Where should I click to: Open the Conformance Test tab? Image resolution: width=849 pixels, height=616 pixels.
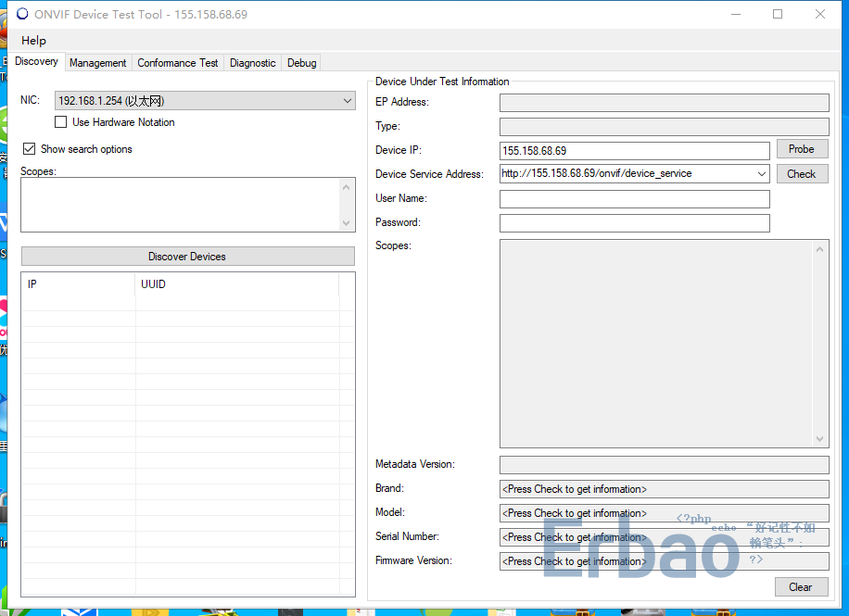click(x=178, y=63)
